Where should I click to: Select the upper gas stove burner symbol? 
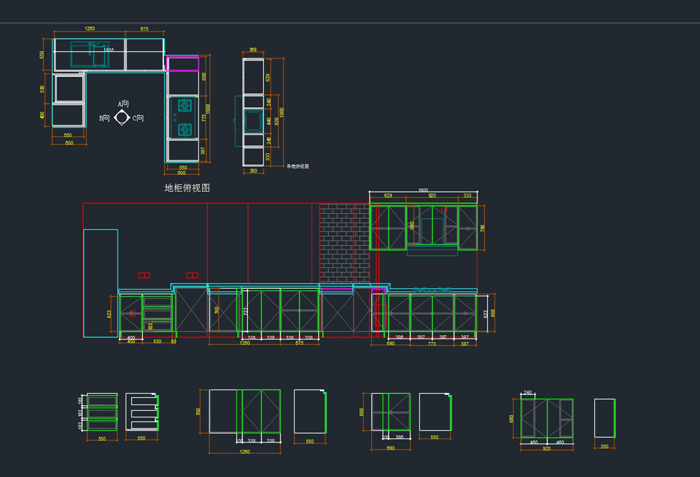[185, 105]
